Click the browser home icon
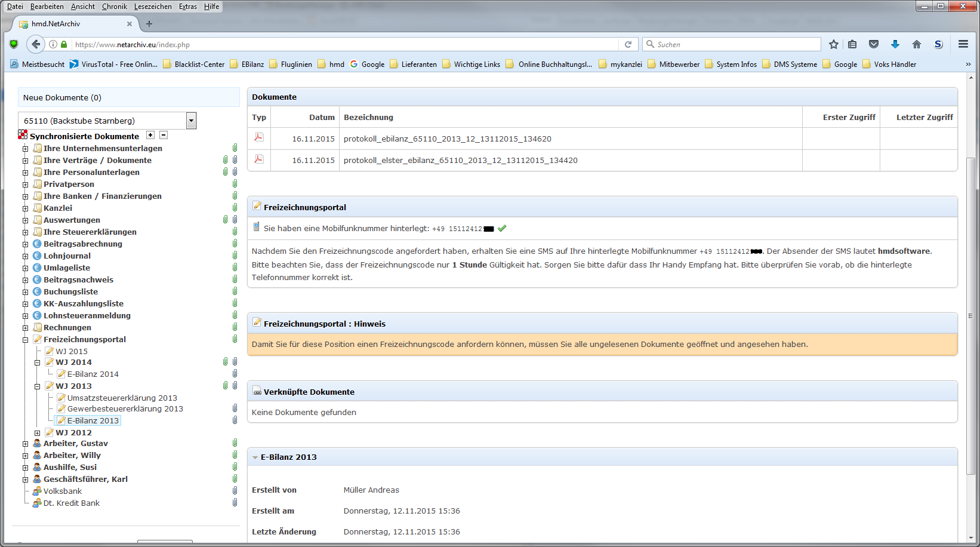Screen dimensions: 980x547 [917, 44]
